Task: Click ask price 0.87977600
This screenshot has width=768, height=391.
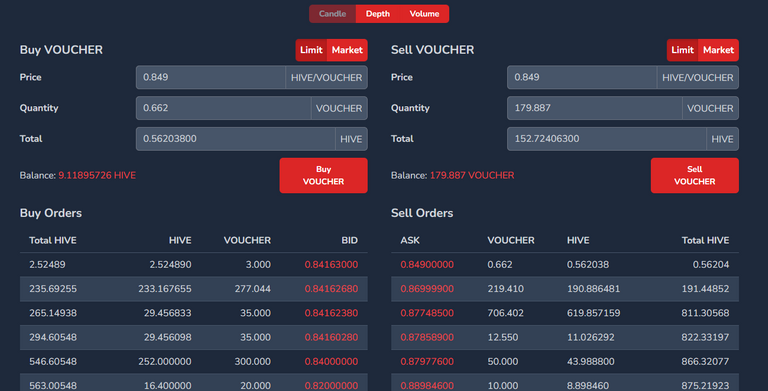Action: [427, 362]
